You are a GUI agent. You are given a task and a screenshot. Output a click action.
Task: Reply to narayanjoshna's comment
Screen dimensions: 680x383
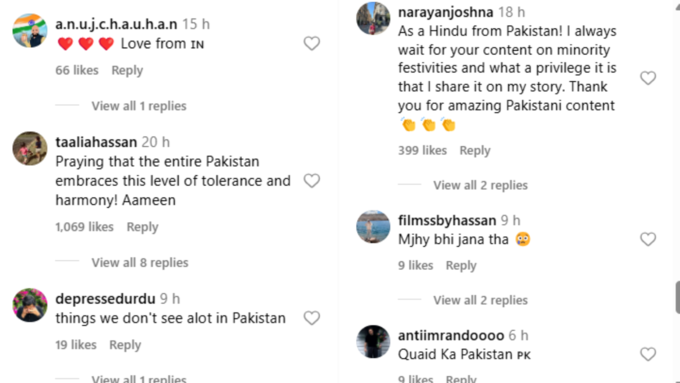[475, 151]
